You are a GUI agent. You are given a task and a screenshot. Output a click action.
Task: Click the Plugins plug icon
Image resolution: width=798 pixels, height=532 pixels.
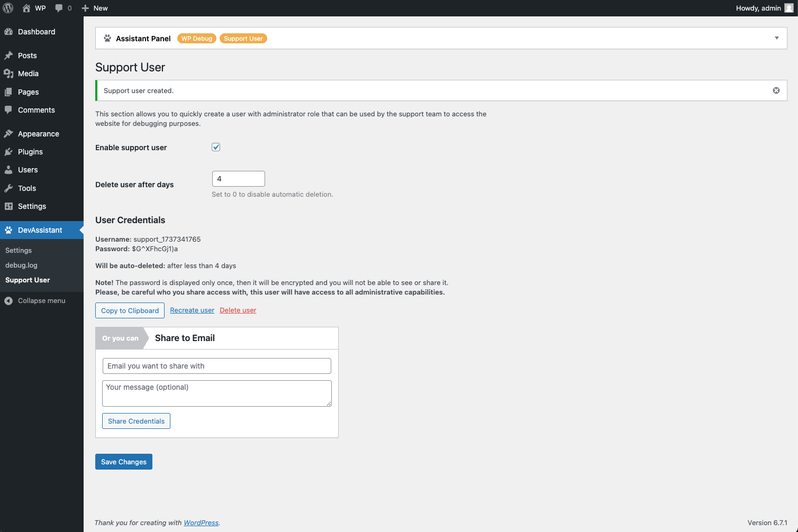(x=8, y=152)
